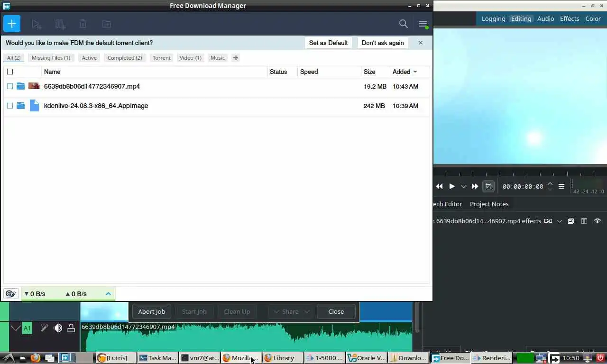Sort downloads by Status column
Image resolution: width=607 pixels, height=364 pixels.
pos(278,72)
